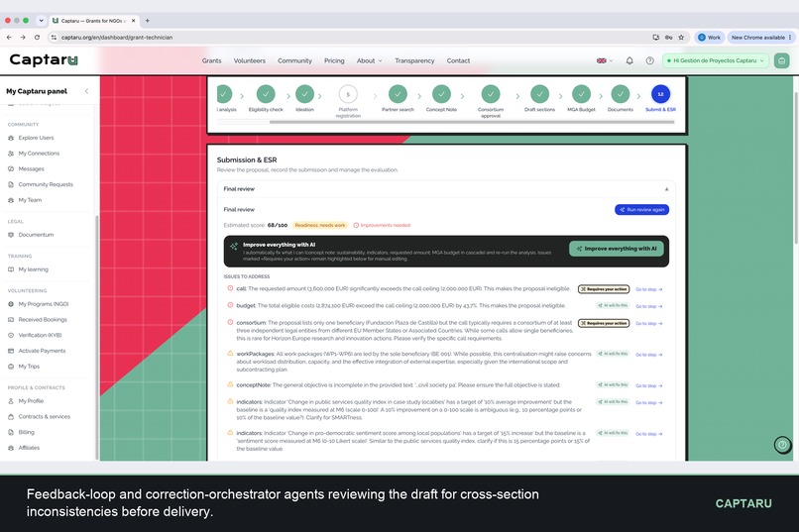The image size is (799, 532).
Task: Follow Go to step link for call issue
Action: click(x=648, y=289)
